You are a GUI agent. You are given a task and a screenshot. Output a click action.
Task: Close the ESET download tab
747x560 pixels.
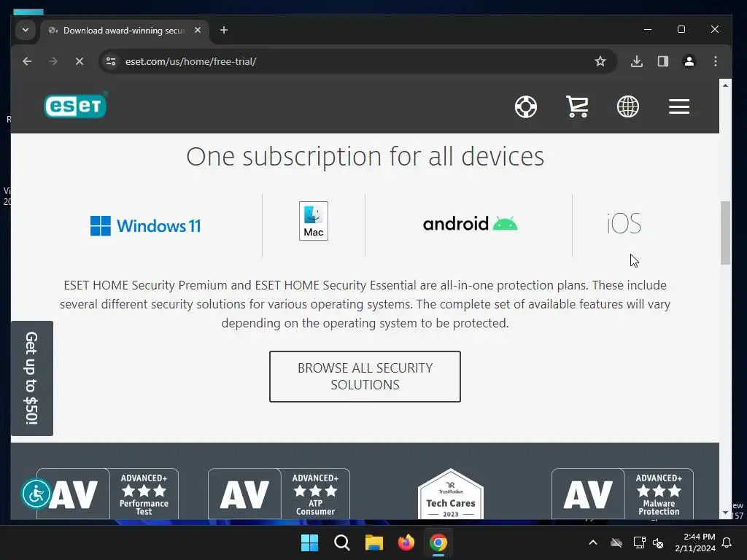(198, 30)
